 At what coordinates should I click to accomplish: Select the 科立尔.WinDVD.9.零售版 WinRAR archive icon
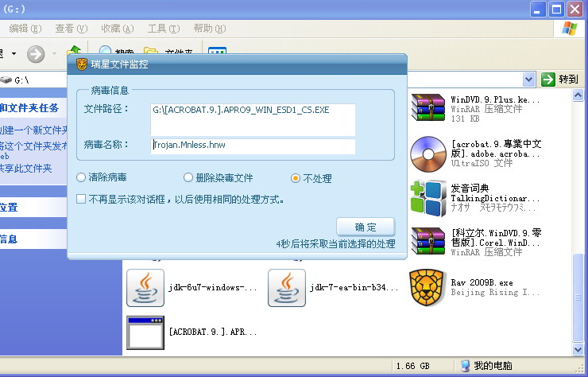coord(427,241)
